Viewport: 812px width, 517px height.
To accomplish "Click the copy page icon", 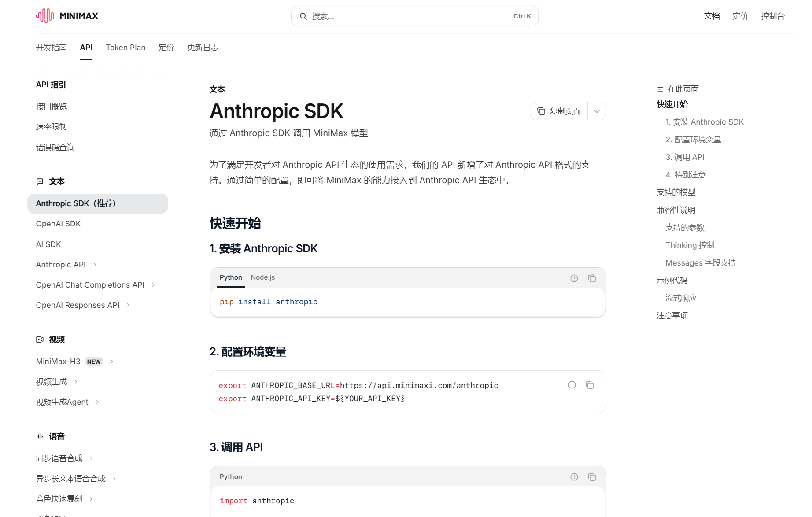I will tap(541, 111).
